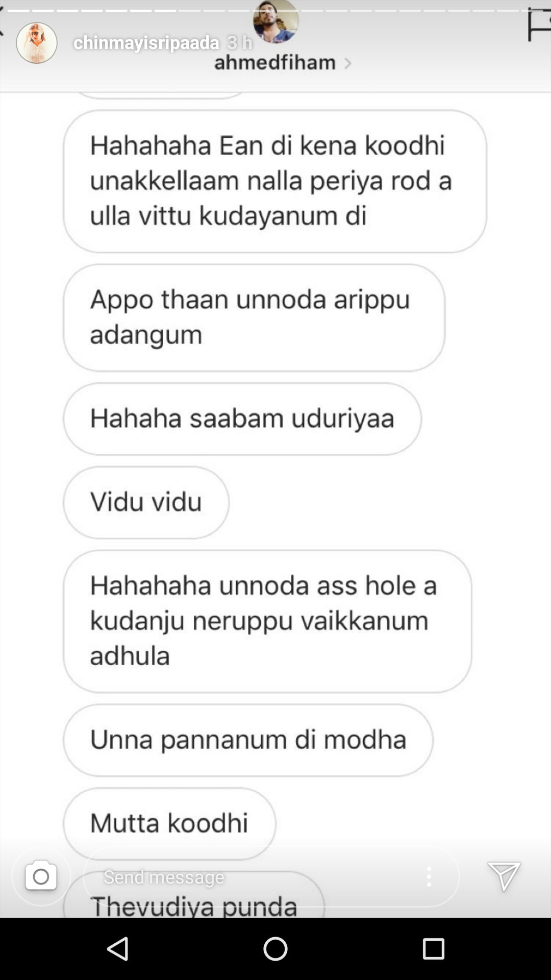Viewport: 551px width, 980px height.
Task: Tap the 3 h story timestamp
Action: tap(240, 42)
